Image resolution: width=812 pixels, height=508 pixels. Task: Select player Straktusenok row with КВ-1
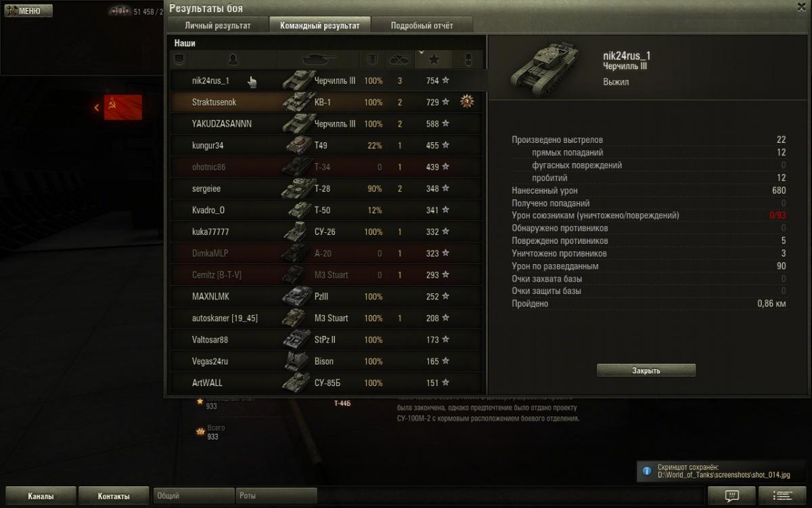325,102
